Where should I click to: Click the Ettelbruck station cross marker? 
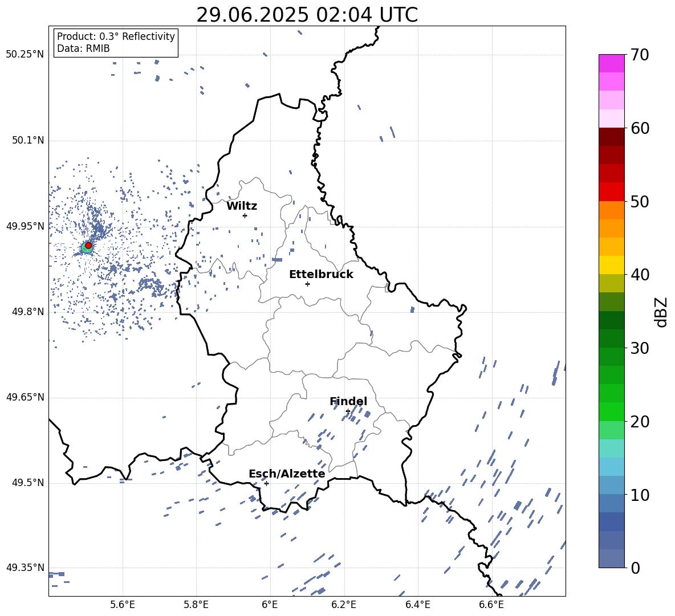coord(307,284)
